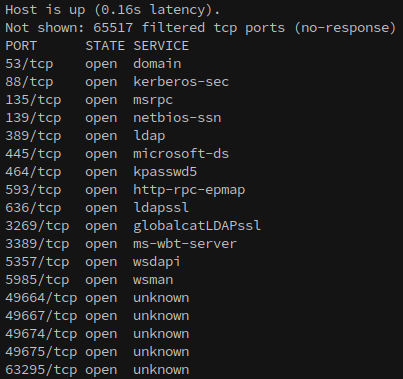Click the ldap service on port 389
This screenshot has width=403, height=379.
point(149,136)
